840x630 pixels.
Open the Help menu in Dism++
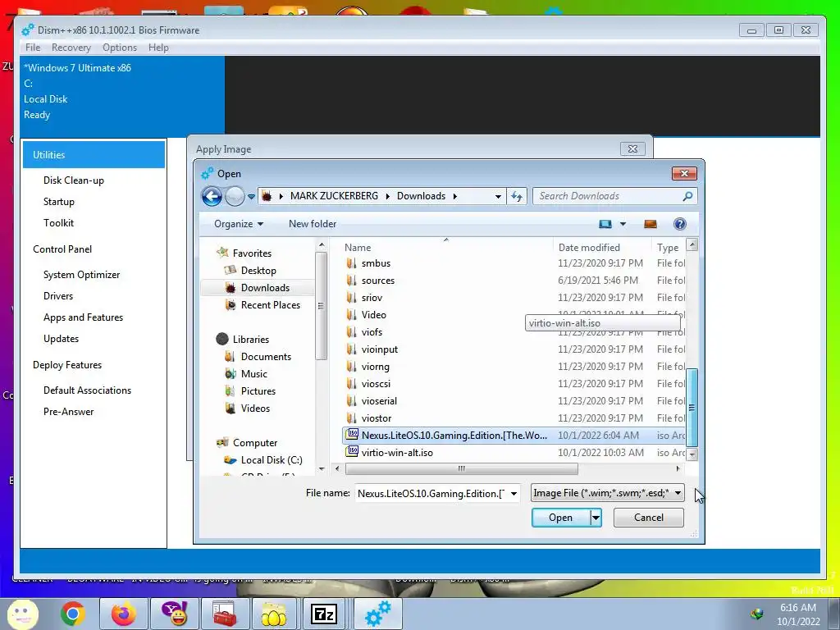coord(158,48)
